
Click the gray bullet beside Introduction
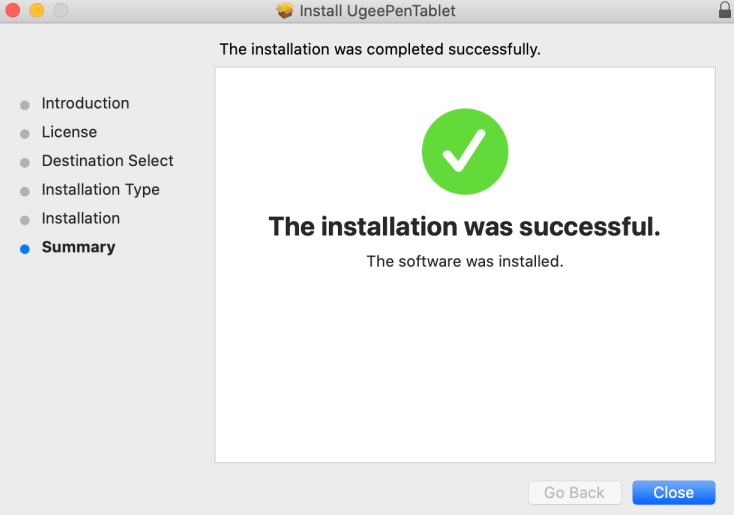[x=25, y=105]
